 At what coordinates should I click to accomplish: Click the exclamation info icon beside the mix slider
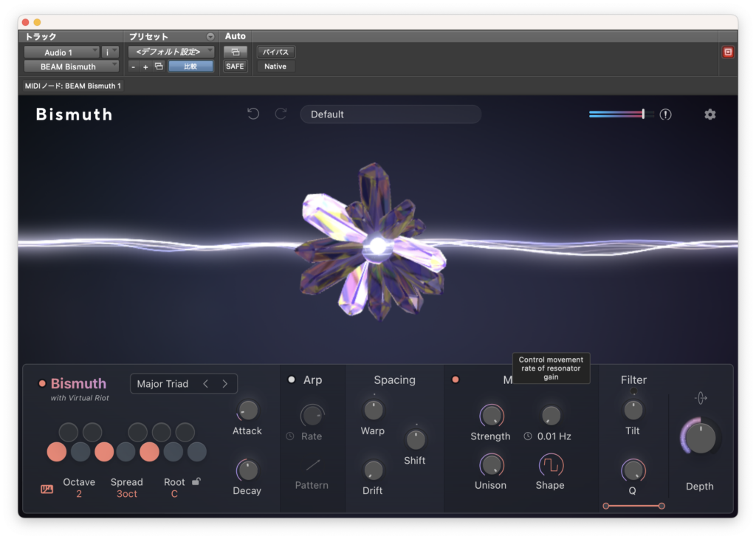[x=665, y=114]
